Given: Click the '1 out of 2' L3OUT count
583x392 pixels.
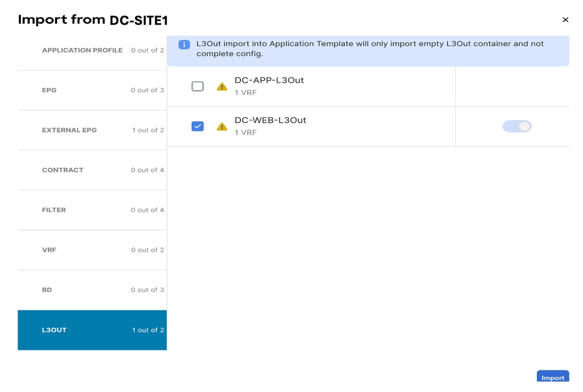Looking at the screenshot, I should (x=148, y=330).
